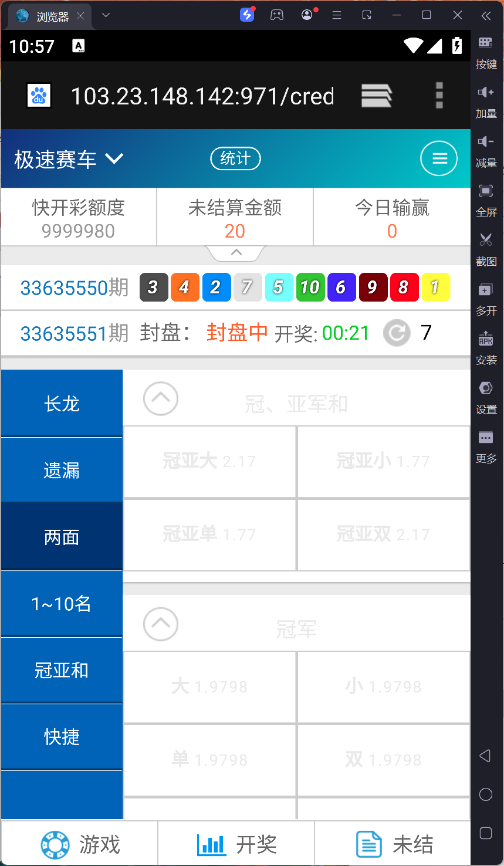Click the Baidu browser logo in address bar

point(38,96)
